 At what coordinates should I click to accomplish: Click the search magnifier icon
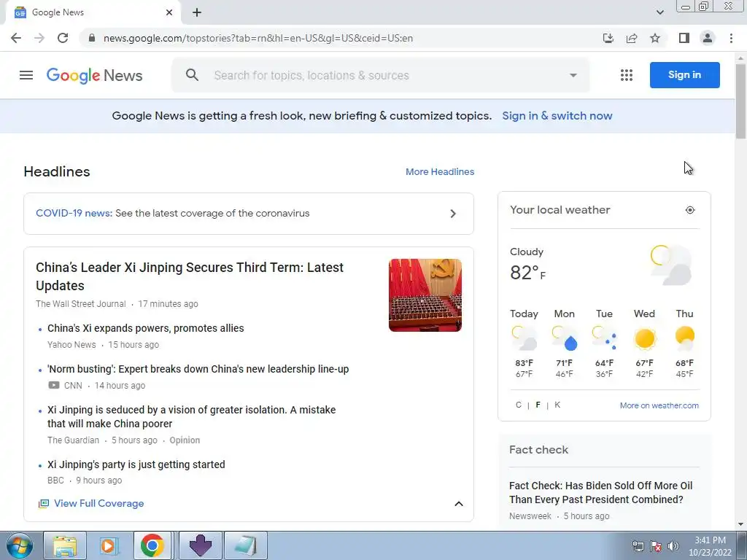pos(192,75)
